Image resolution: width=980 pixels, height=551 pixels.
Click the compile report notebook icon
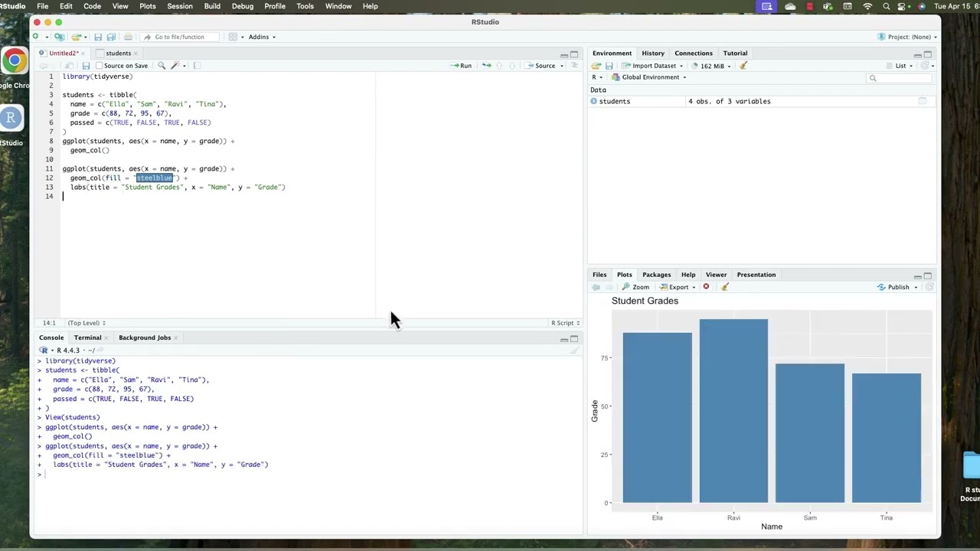pos(197,66)
